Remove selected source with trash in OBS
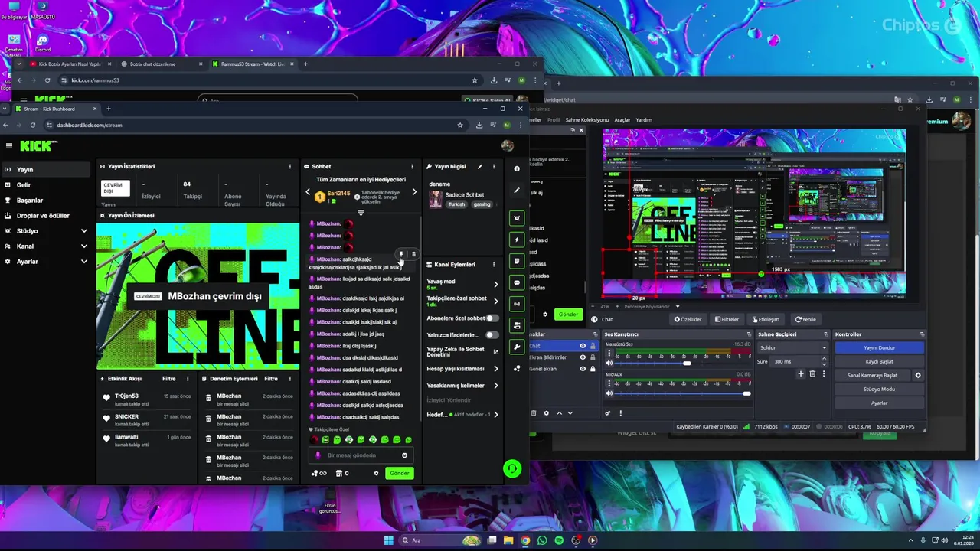This screenshot has height=551, width=980. point(534,413)
